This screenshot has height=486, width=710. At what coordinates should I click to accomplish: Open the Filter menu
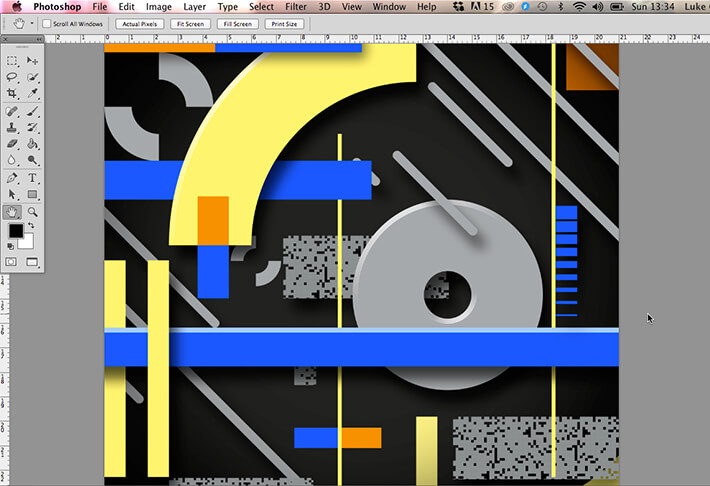pos(296,7)
